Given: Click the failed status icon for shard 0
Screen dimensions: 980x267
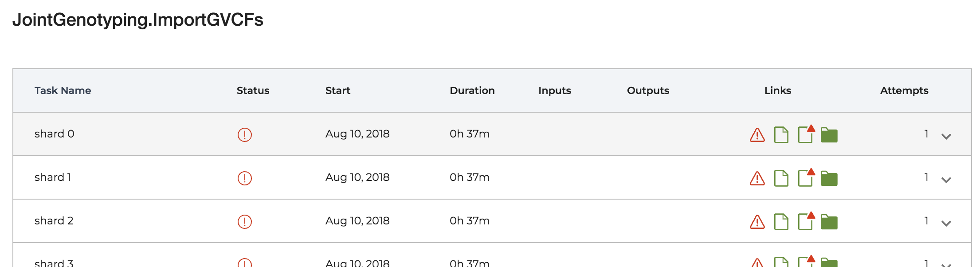Looking at the screenshot, I should point(245,134).
